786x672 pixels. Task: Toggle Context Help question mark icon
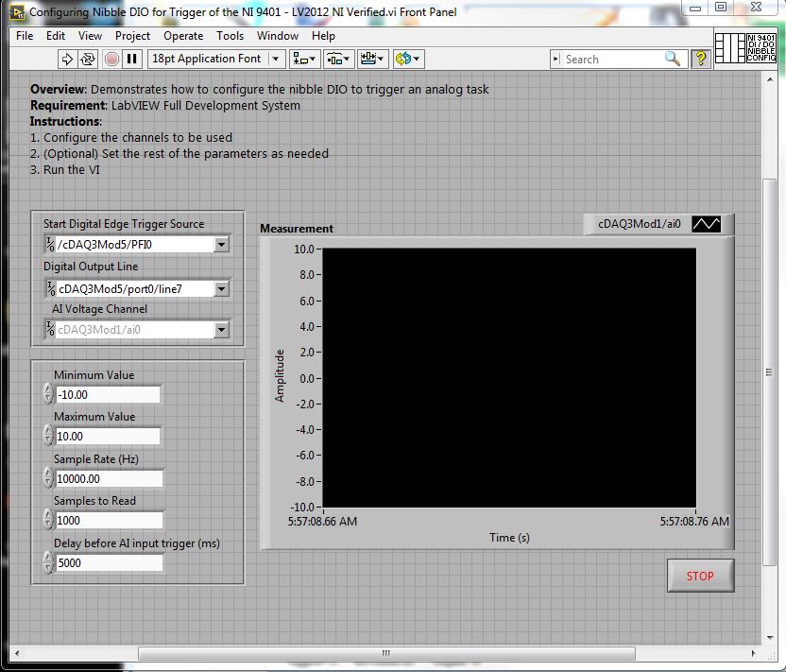(700, 59)
